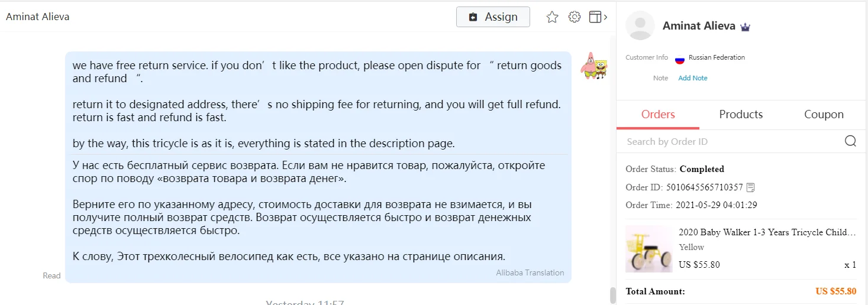Switch to the Products tab
The width and height of the screenshot is (868, 305).
(741, 115)
